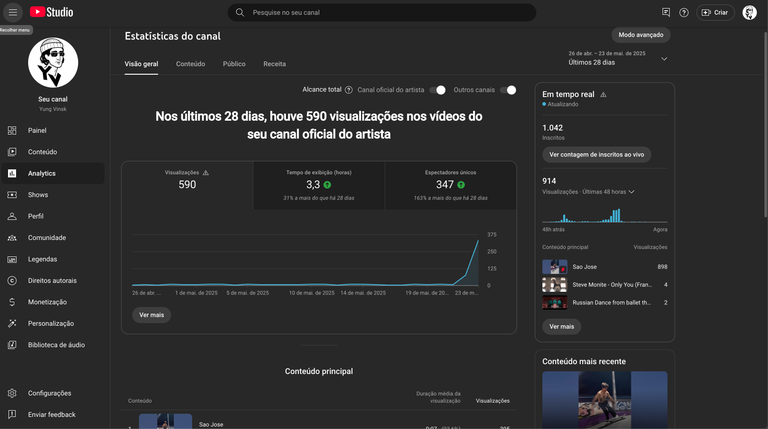Click Ver mais in Em tempo real panel

[x=561, y=327]
